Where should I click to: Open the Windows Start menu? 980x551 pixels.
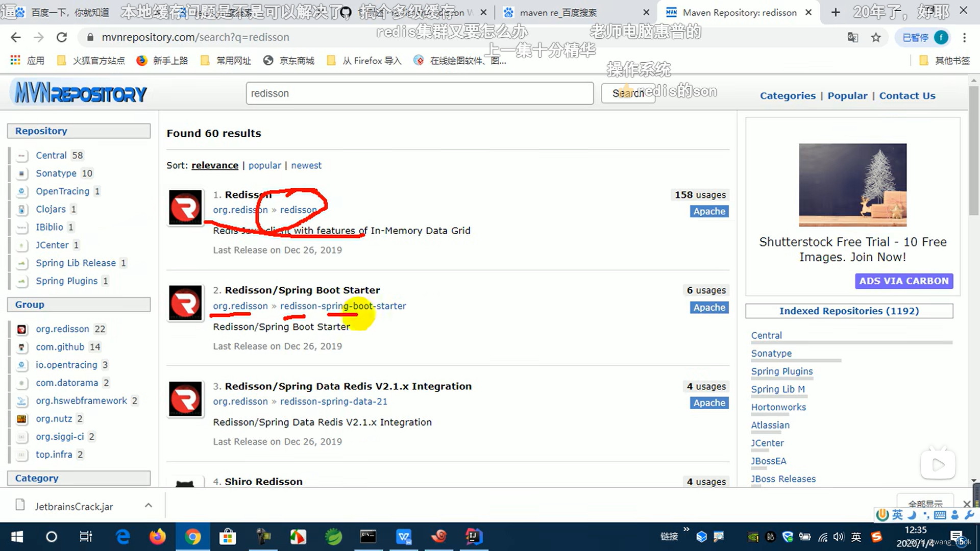point(17,537)
